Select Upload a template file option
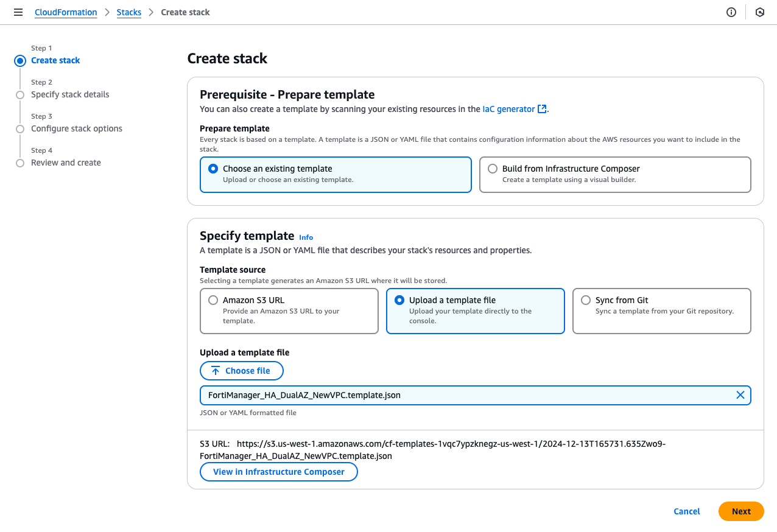 coord(399,300)
